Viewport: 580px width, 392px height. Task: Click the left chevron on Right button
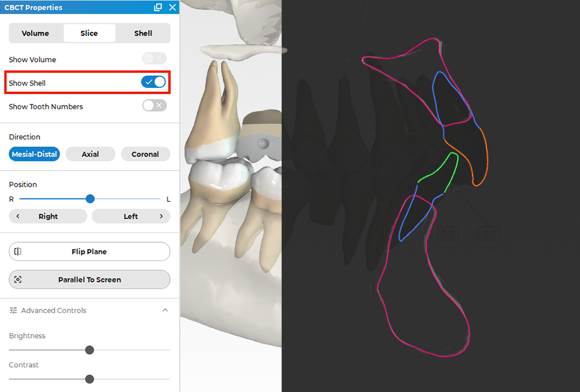click(x=18, y=216)
